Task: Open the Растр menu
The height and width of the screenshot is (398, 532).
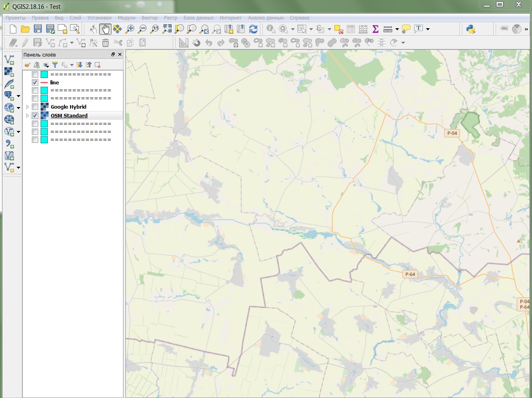Action: tap(170, 18)
